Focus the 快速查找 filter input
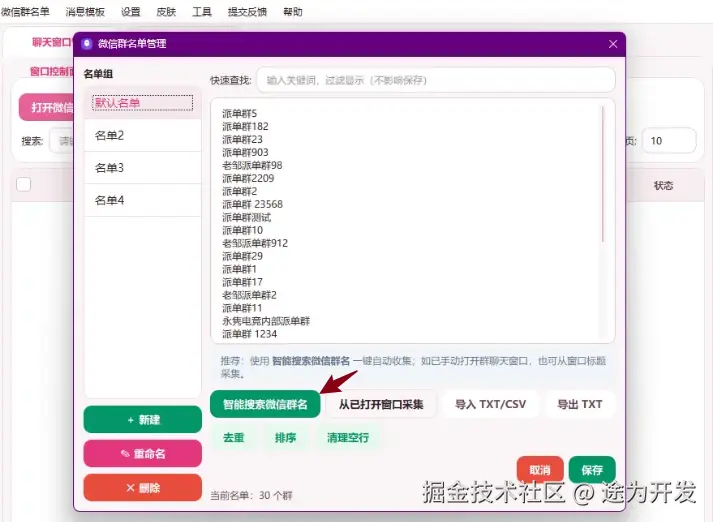The width and height of the screenshot is (713, 522). 436,80
